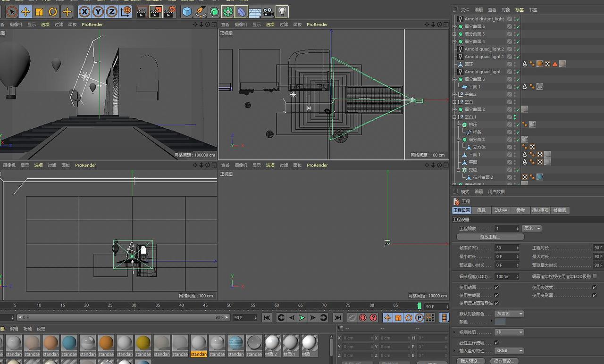This screenshot has width=604, height=364.
Task: Select the Move tool in top toolbar
Action: point(25,12)
